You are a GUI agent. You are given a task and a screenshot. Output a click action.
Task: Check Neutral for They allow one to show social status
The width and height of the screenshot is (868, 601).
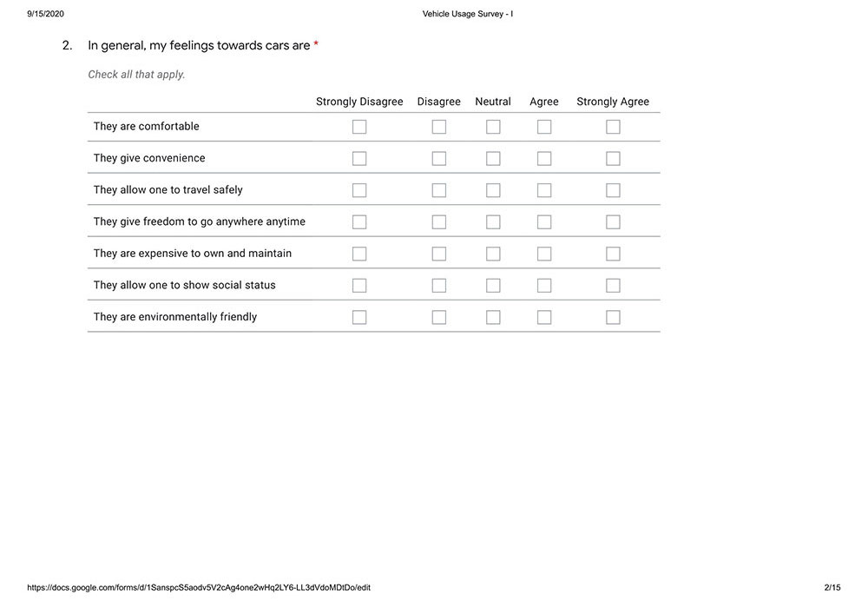[493, 285]
